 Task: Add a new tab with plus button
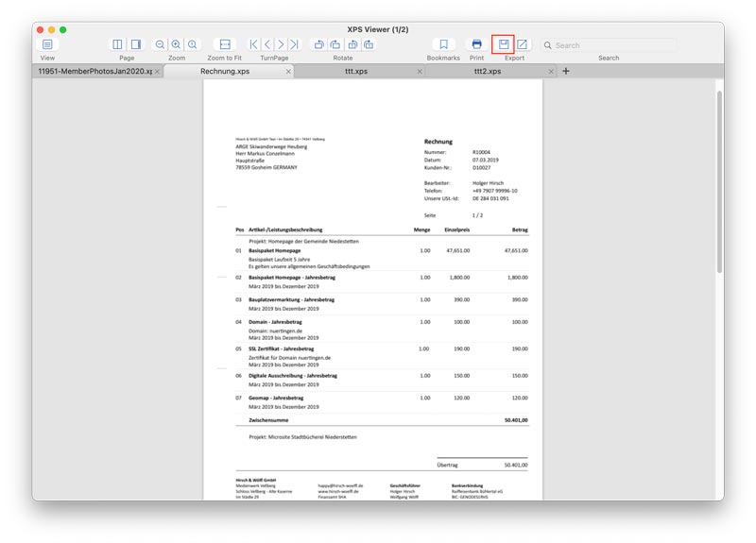(566, 71)
